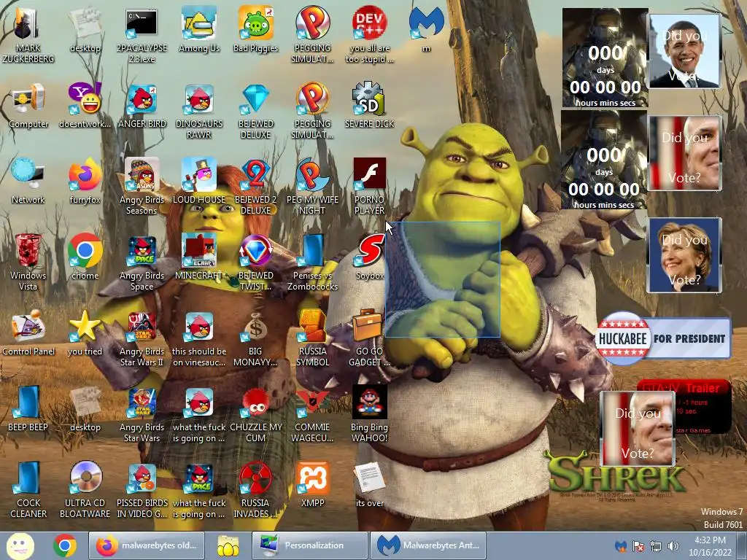747x560 pixels.
Task: Select the Flash PORNO PLAYER icon
Action: pyautogui.click(x=369, y=186)
